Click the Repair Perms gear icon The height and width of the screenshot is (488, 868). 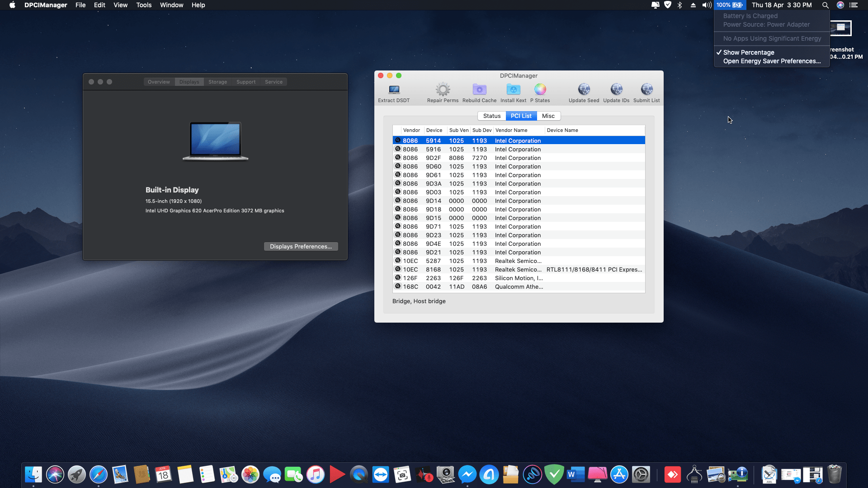point(443,90)
